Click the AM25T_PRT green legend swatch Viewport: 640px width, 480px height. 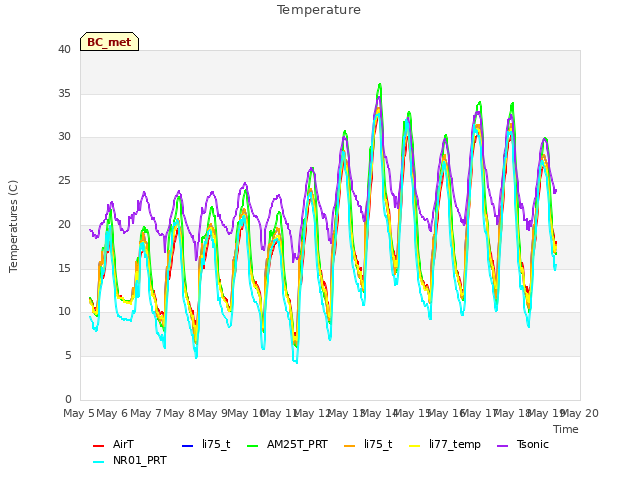click(x=253, y=446)
